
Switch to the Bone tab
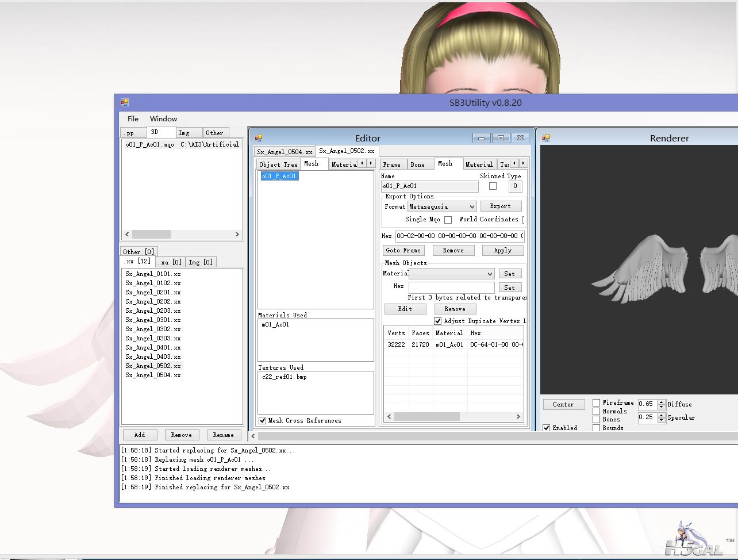coord(418,164)
